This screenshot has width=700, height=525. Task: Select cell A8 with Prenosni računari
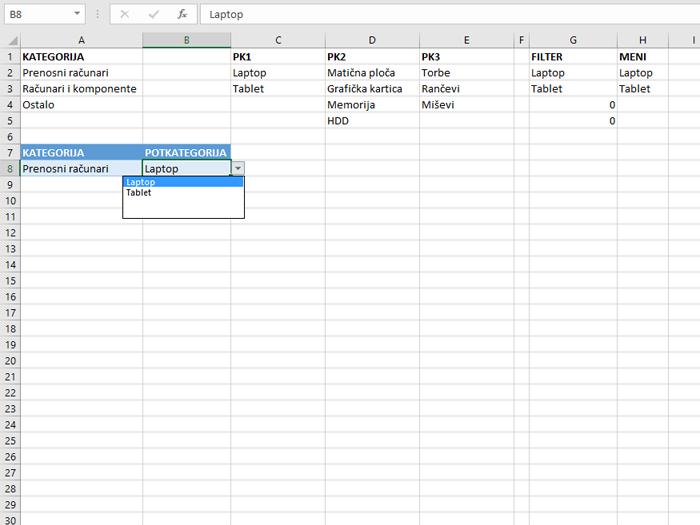pyautogui.click(x=80, y=169)
